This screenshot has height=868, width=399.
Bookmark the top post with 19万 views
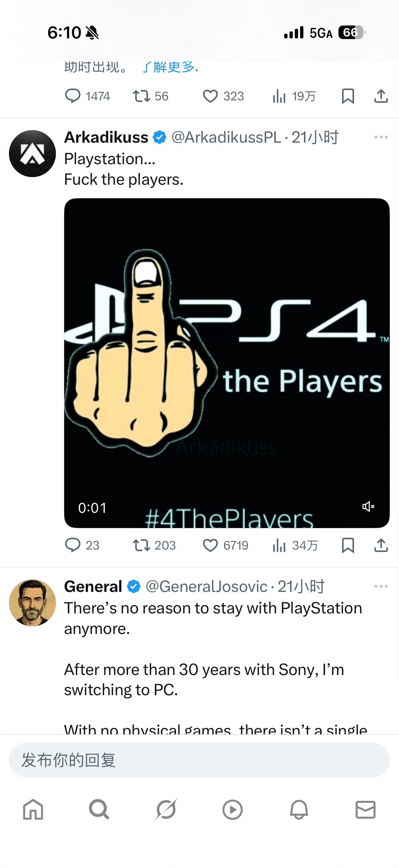[348, 96]
